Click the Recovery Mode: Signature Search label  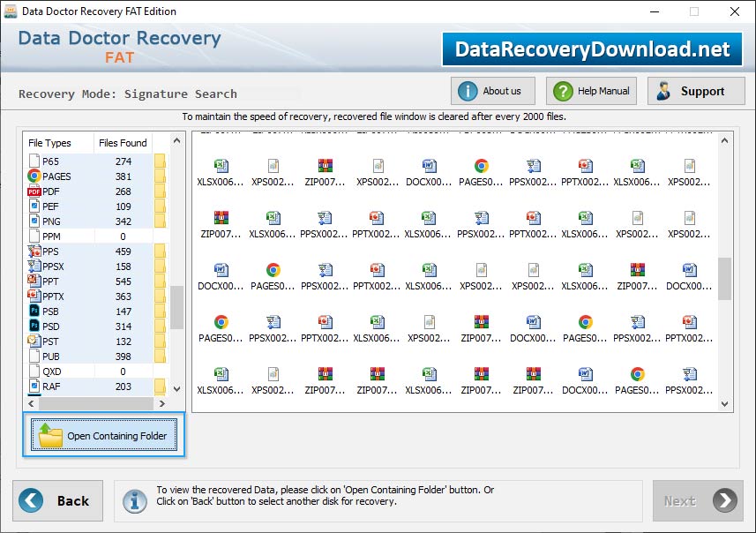tap(128, 94)
